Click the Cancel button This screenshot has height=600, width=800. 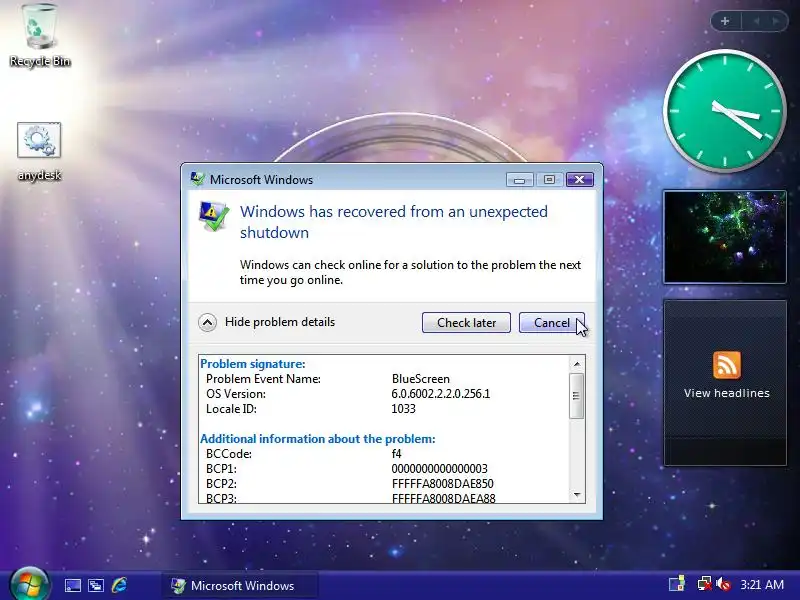click(x=552, y=322)
